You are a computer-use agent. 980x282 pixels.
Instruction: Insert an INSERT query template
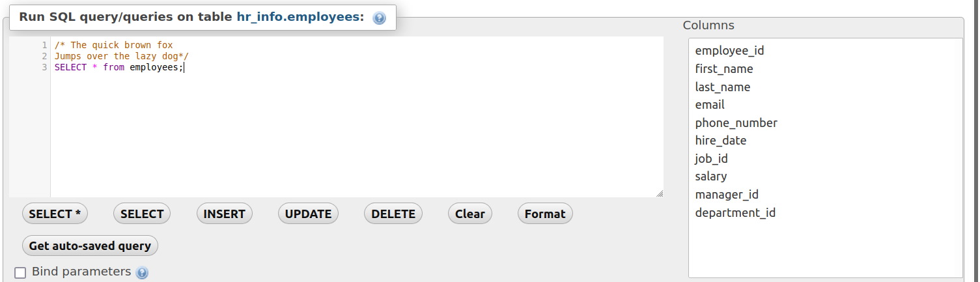[225, 214]
